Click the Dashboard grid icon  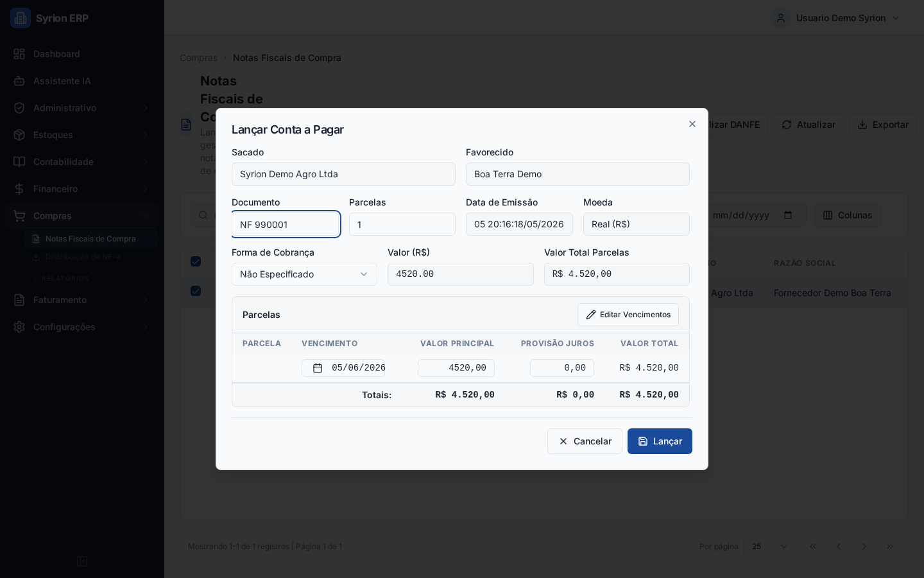19,54
